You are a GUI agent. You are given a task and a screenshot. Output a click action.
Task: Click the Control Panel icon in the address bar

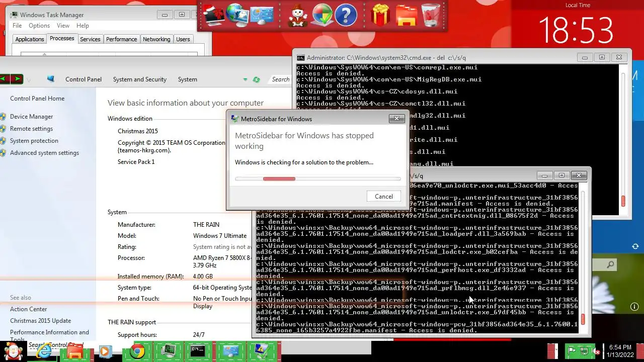click(51, 79)
